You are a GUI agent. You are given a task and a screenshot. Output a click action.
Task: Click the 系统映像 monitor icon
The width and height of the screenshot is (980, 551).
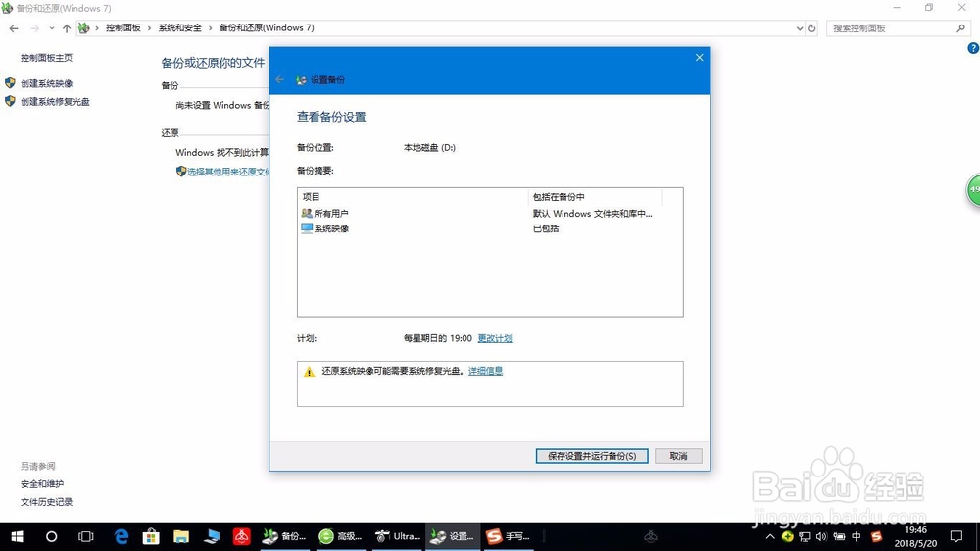point(306,228)
